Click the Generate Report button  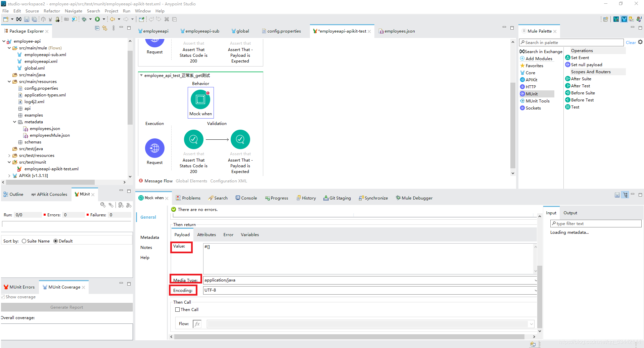coord(67,307)
